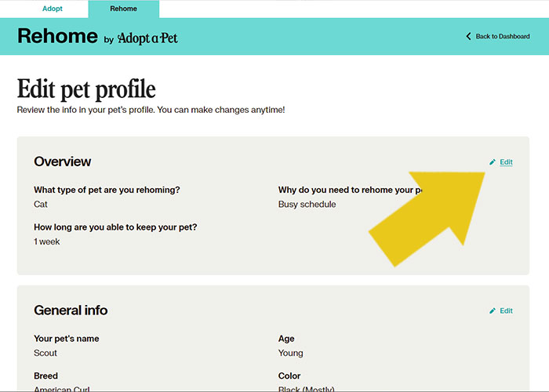Click the Edit link for Overview

(506, 162)
